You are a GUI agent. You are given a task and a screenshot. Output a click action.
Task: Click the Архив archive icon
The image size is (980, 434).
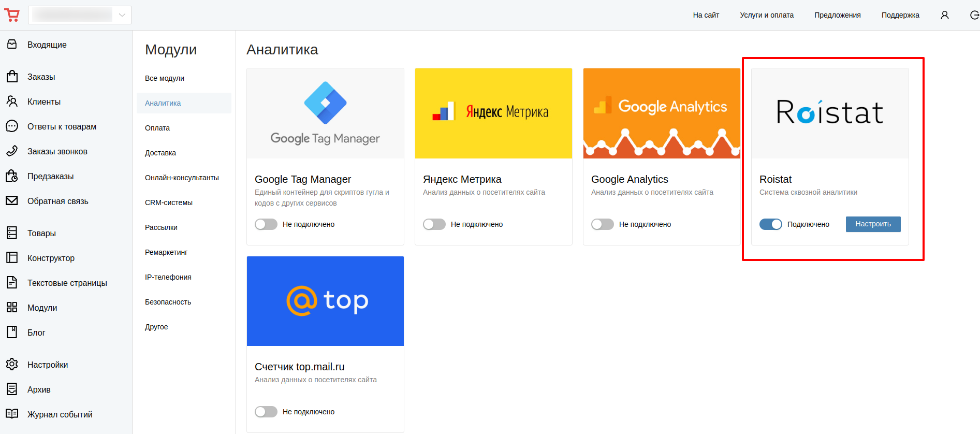point(12,389)
